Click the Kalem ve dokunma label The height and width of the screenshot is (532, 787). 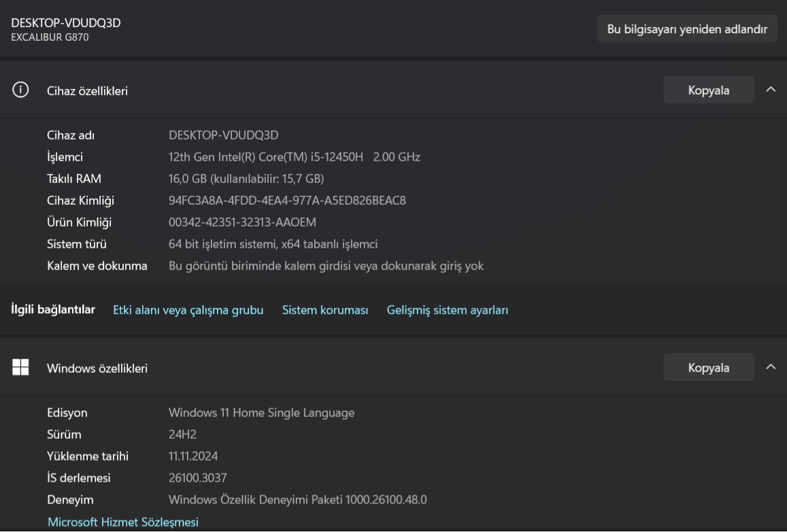point(97,265)
